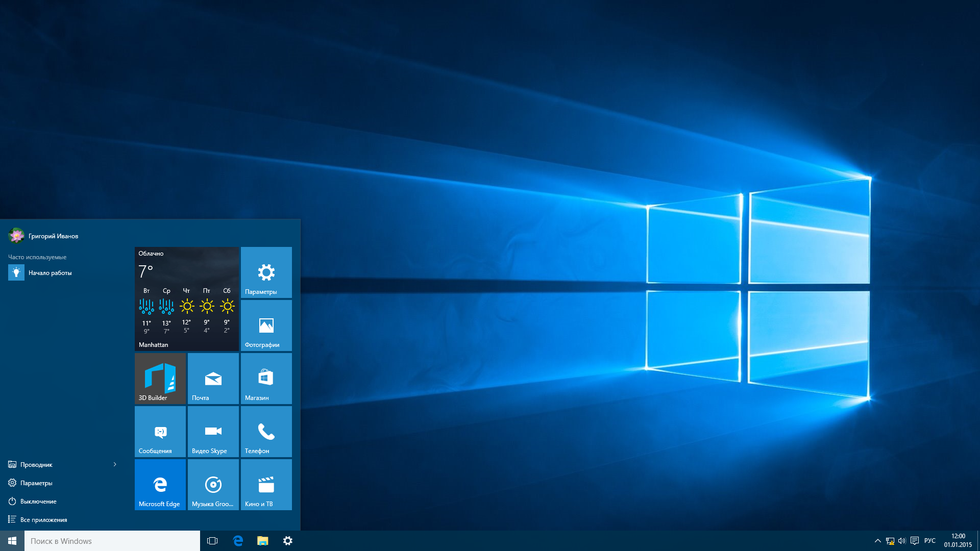Screen dimensions: 980x551
Task: Launch the Microsoft Edge tile
Action: [x=160, y=485]
